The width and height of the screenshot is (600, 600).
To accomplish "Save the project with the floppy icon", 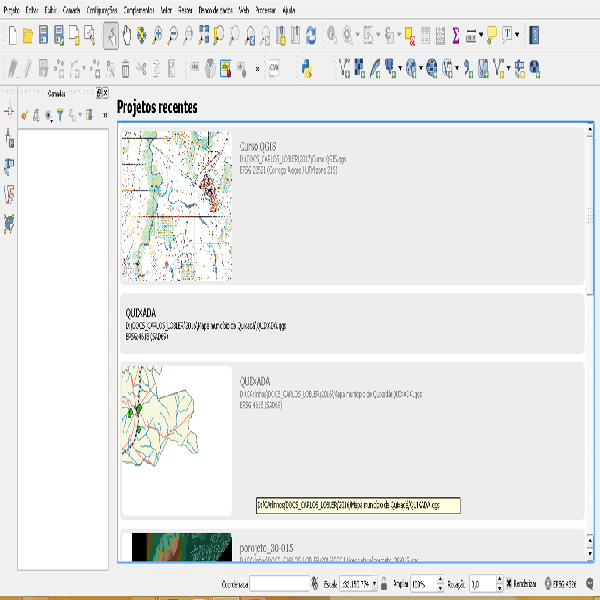I will coord(43,35).
